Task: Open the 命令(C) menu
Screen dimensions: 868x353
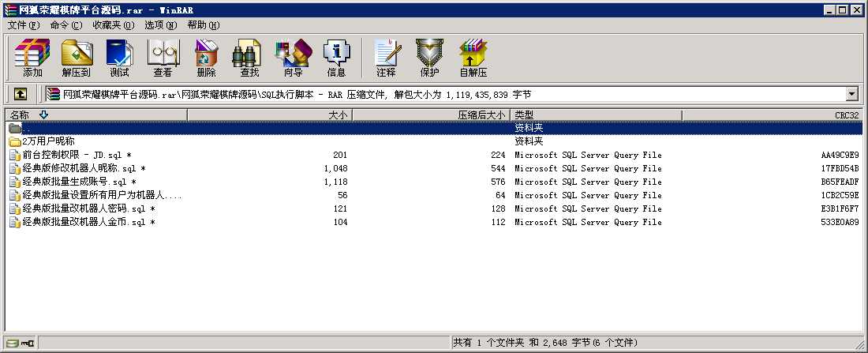Action: 65,25
